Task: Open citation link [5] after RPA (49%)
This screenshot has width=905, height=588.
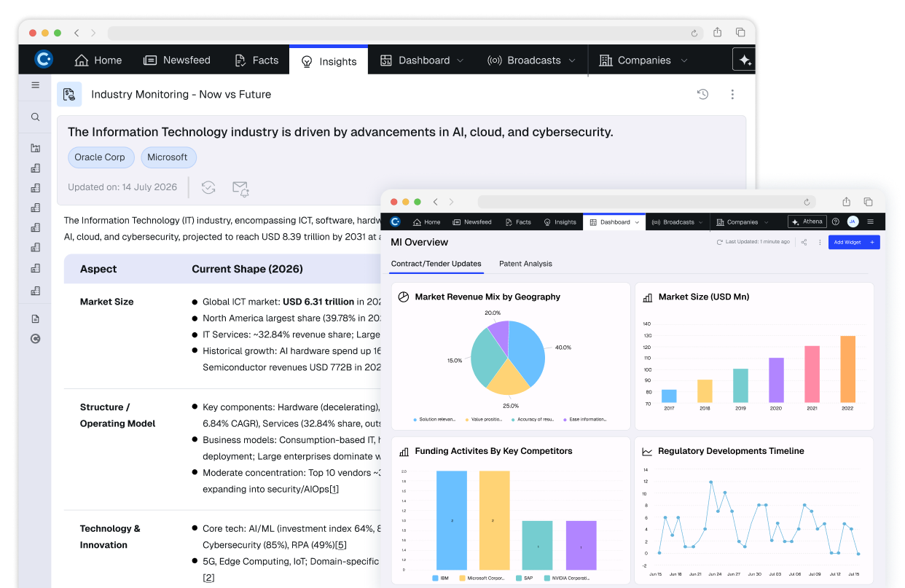Action: click(341, 545)
